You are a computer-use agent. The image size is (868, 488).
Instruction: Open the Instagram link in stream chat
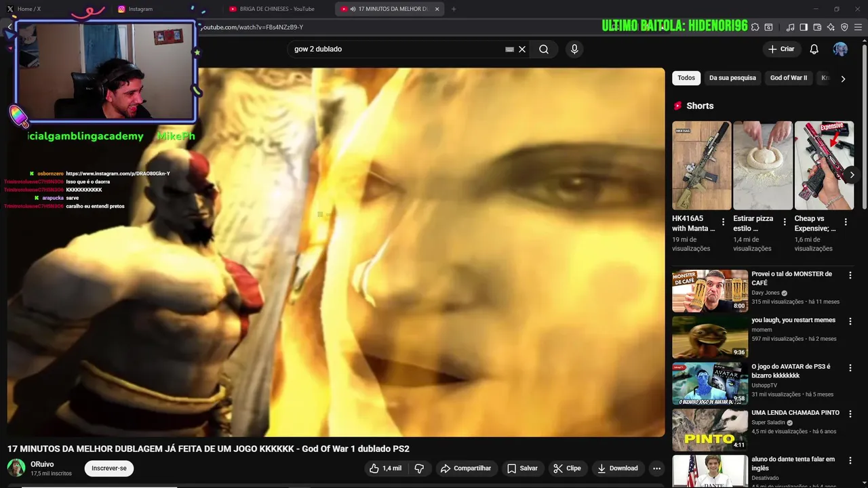[x=118, y=174]
